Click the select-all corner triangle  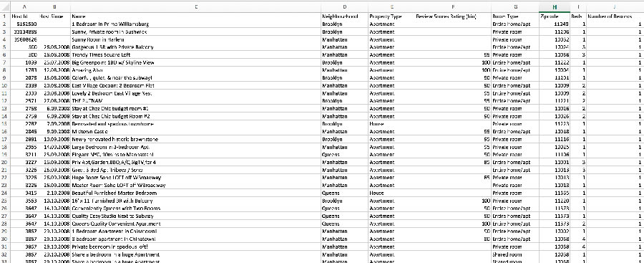[x=5, y=7]
